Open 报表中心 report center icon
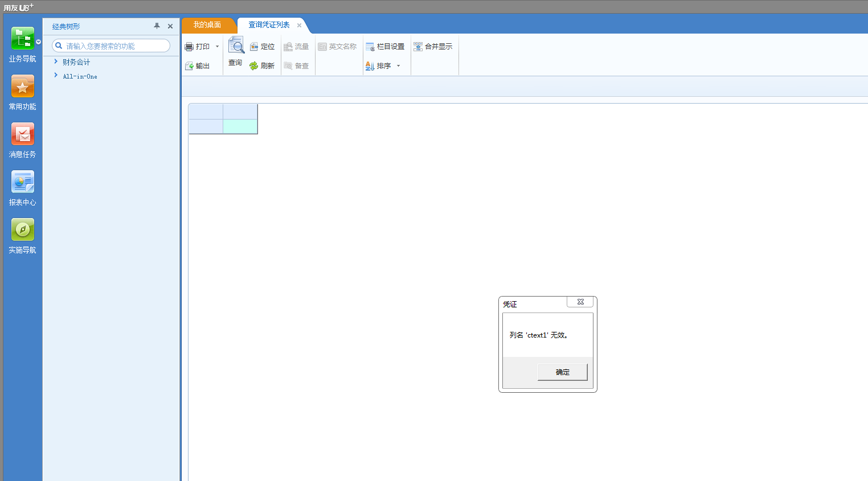The width and height of the screenshot is (868, 481). click(22, 188)
